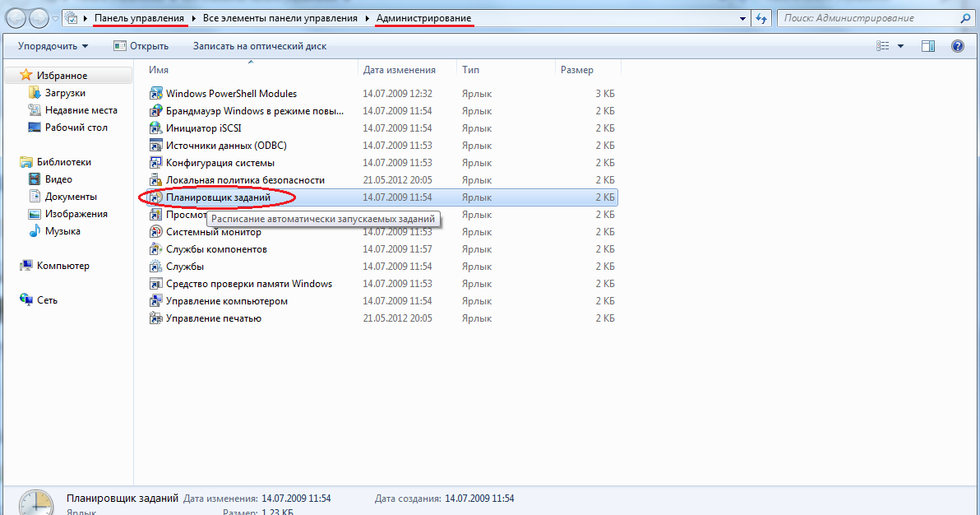Toggle the preview pane icon
This screenshot has width=980, height=515.
[x=928, y=46]
